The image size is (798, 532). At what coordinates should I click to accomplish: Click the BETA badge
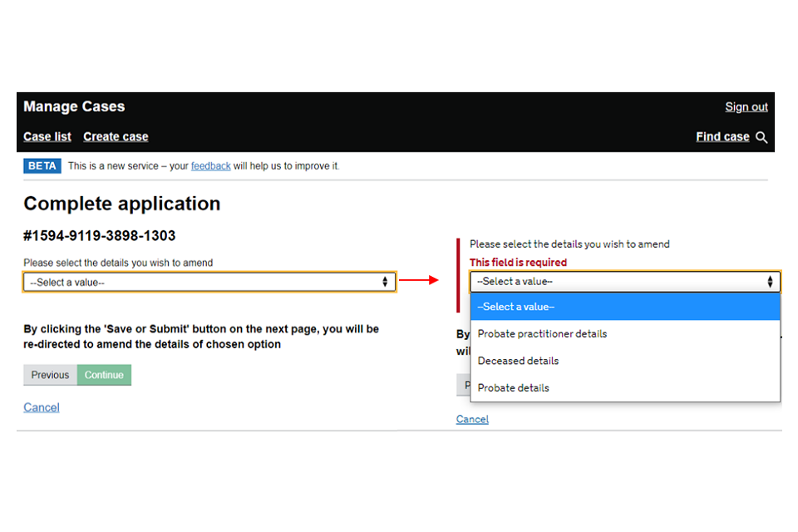[42, 166]
